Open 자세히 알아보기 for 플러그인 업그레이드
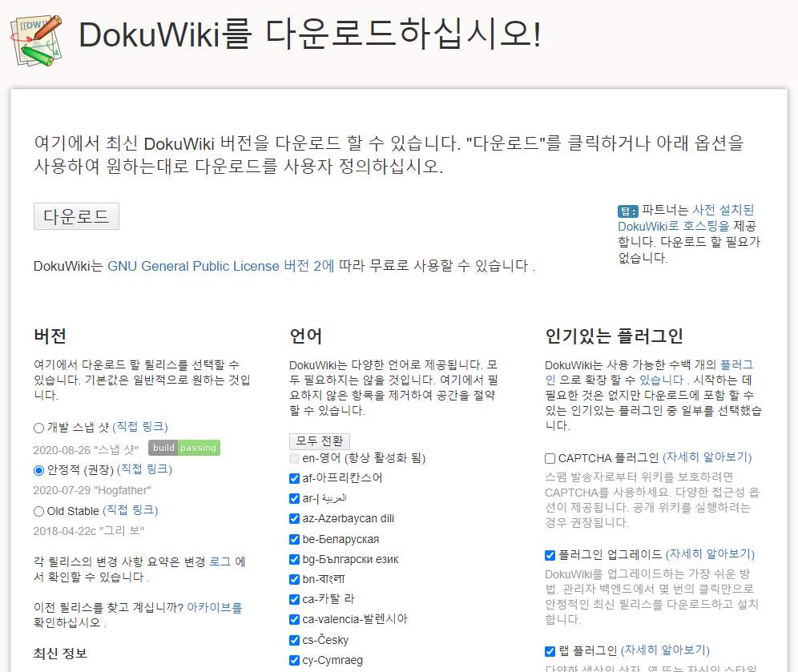 click(710, 553)
